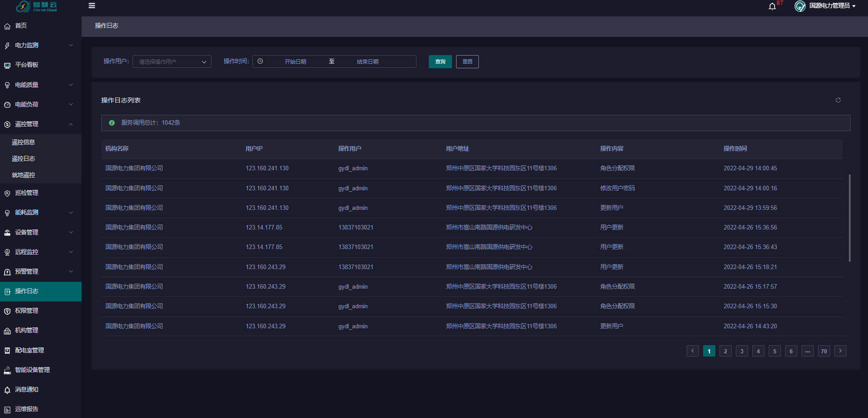Click the 权限管理 shield icon
The width and height of the screenshot is (868, 418).
(7, 311)
